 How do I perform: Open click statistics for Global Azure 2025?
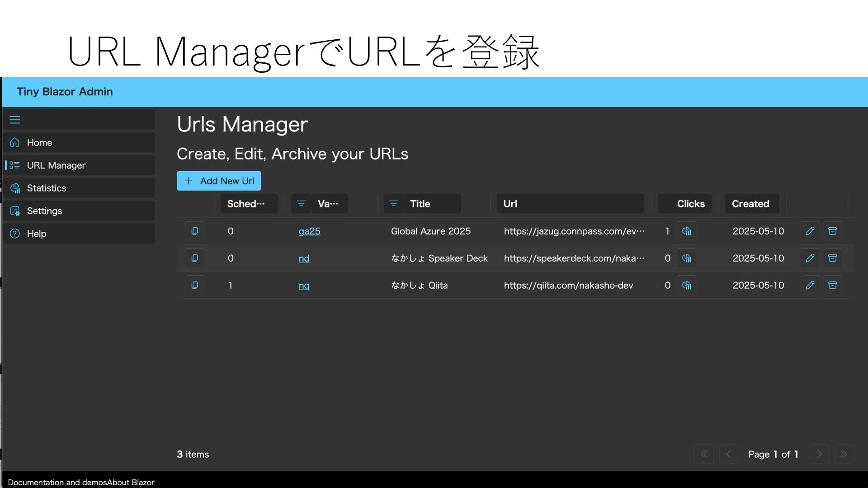(686, 231)
